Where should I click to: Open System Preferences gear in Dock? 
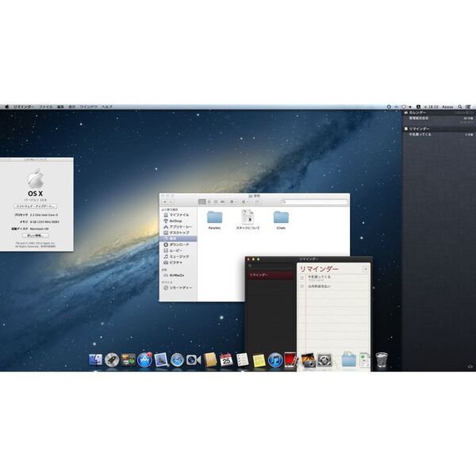[x=324, y=360]
